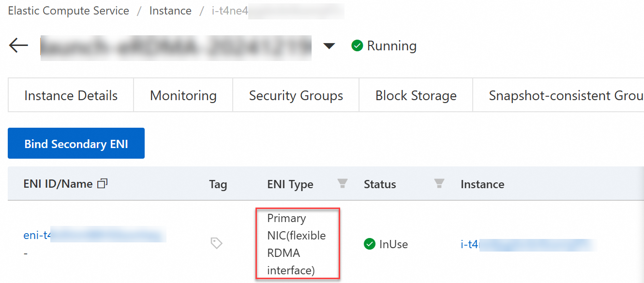Open the eni-t4 ENI ID link

94,236
